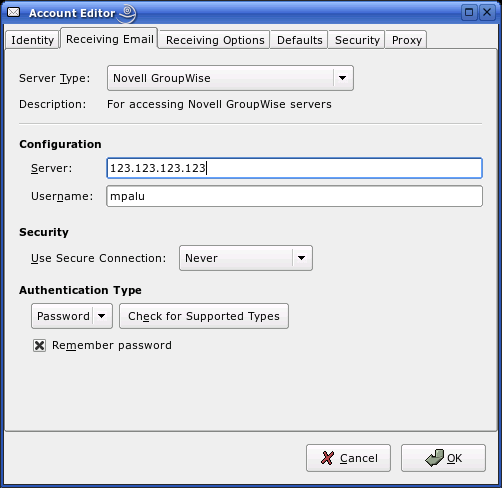Uncheck the Remember password checkbox

[x=39, y=345]
